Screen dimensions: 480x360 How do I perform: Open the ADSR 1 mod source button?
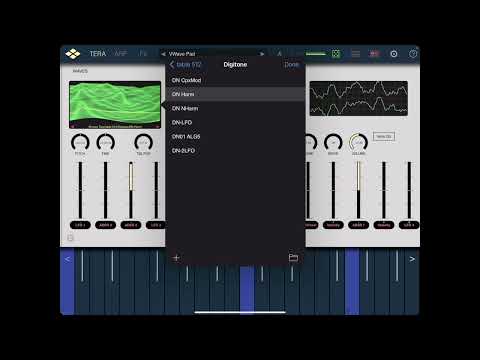pos(358,225)
